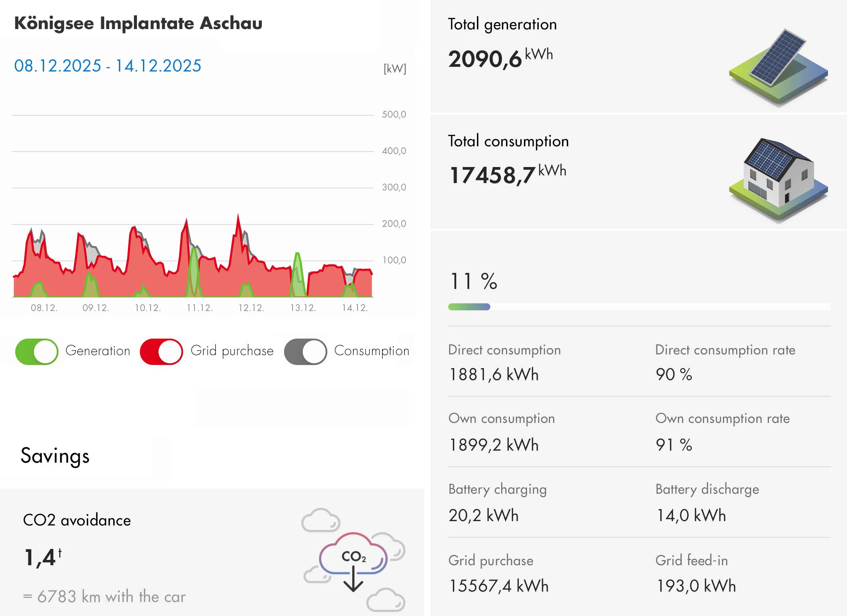Screen dimensions: 847x616
Task: Click the 08.12. date axis label
Action: click(44, 308)
